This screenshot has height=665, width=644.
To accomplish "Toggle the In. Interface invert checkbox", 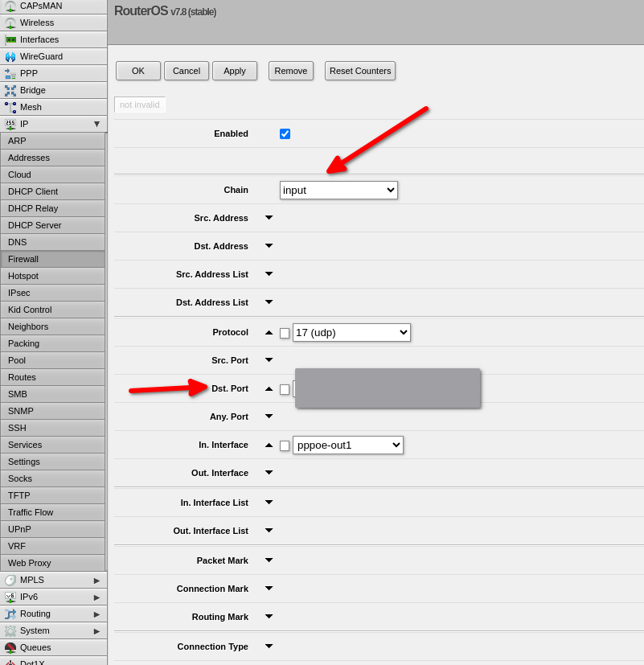I will click(x=285, y=445).
